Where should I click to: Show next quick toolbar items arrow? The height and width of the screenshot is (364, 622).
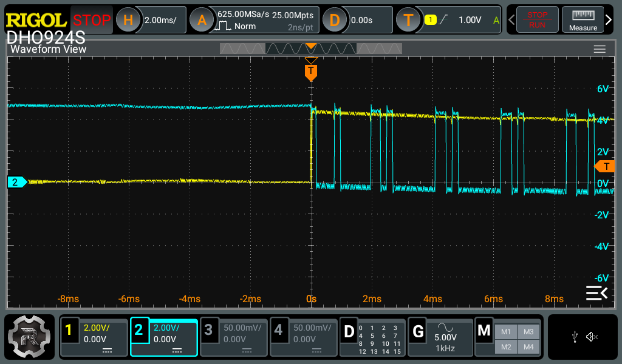(609, 20)
